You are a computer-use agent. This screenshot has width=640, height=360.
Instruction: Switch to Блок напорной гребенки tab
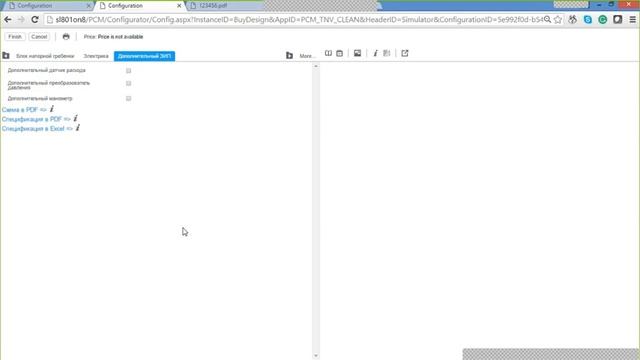pos(45,56)
